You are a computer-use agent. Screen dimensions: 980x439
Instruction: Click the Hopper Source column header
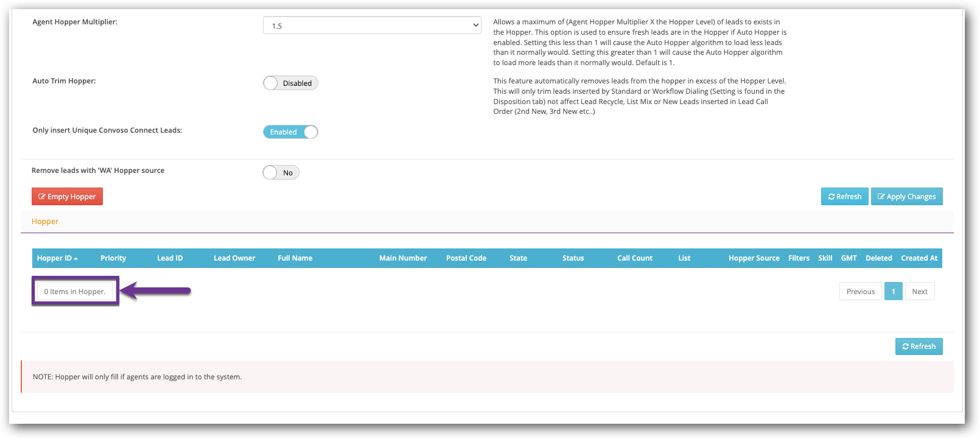point(754,258)
